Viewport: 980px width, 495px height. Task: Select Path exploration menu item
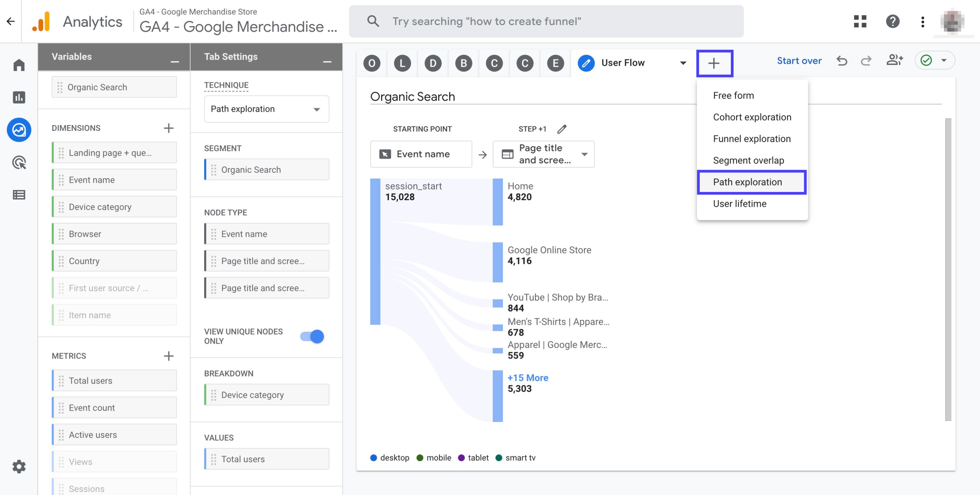click(751, 182)
